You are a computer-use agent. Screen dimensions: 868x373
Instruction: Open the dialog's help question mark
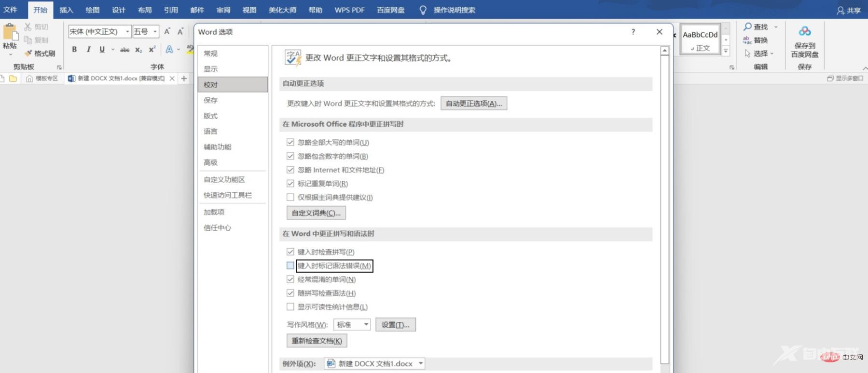coord(633,32)
